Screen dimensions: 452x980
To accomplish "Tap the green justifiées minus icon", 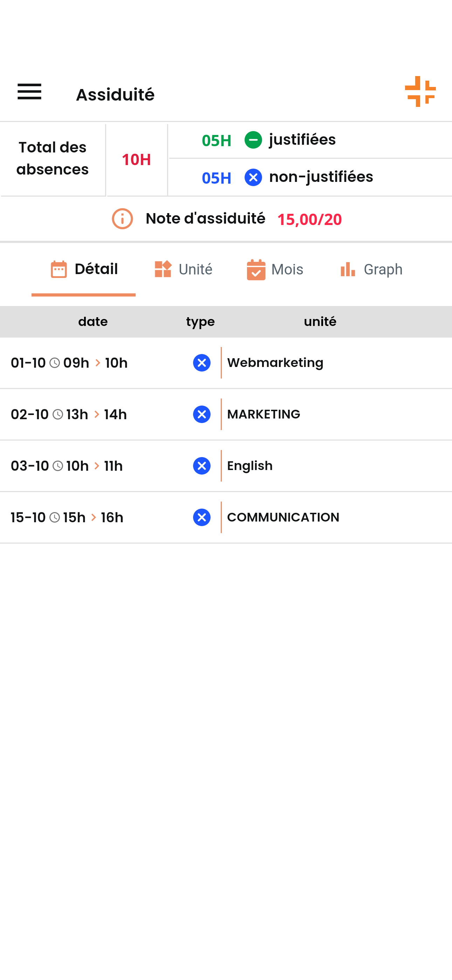I will pos(253,140).
